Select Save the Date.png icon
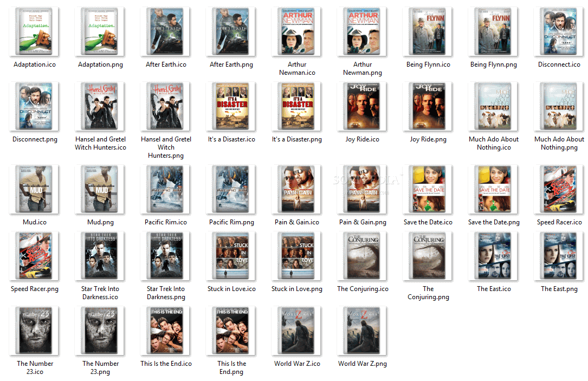The width and height of the screenshot is (588, 381). click(x=494, y=189)
